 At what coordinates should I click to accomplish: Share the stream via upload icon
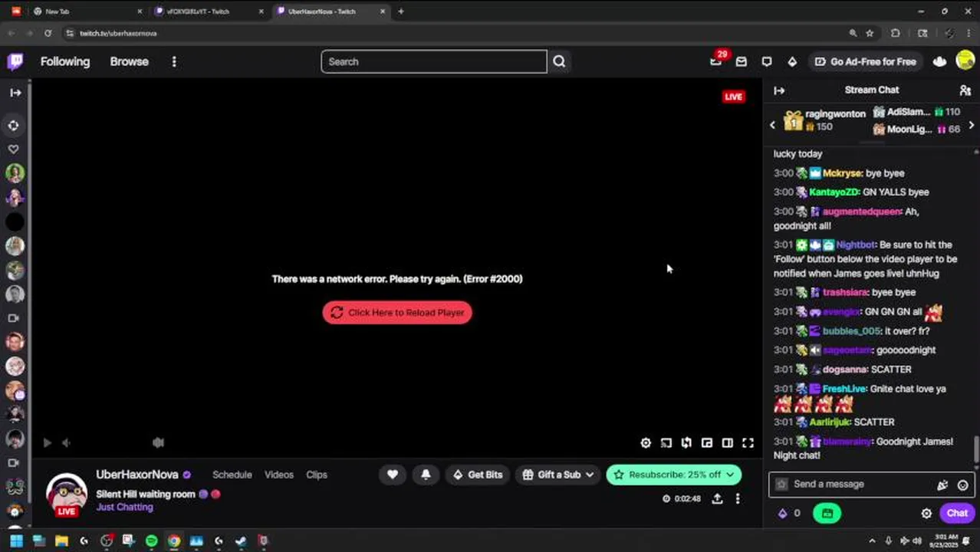717,498
